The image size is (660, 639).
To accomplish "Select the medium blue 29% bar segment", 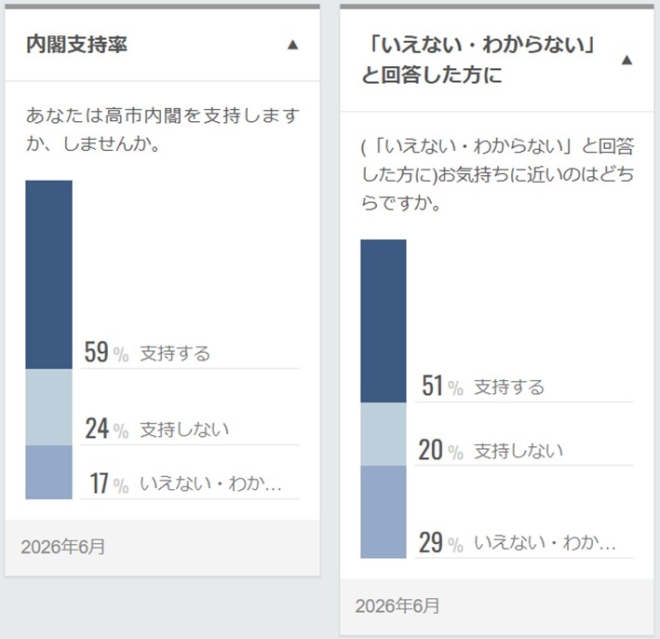I will click(383, 512).
